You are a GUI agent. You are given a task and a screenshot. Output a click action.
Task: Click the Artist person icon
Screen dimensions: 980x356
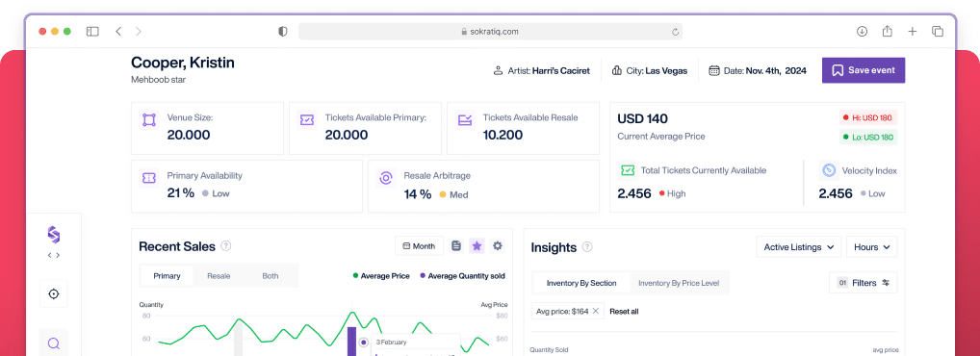coord(498,70)
